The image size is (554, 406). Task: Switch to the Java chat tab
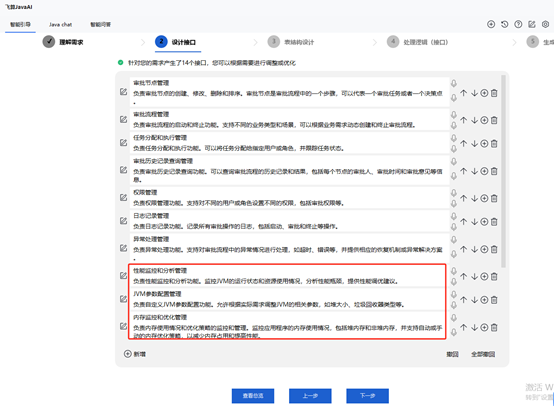(60, 24)
